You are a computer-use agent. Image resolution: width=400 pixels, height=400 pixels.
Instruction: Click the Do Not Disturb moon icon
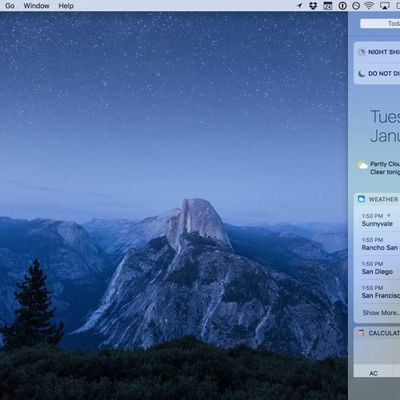(362, 74)
